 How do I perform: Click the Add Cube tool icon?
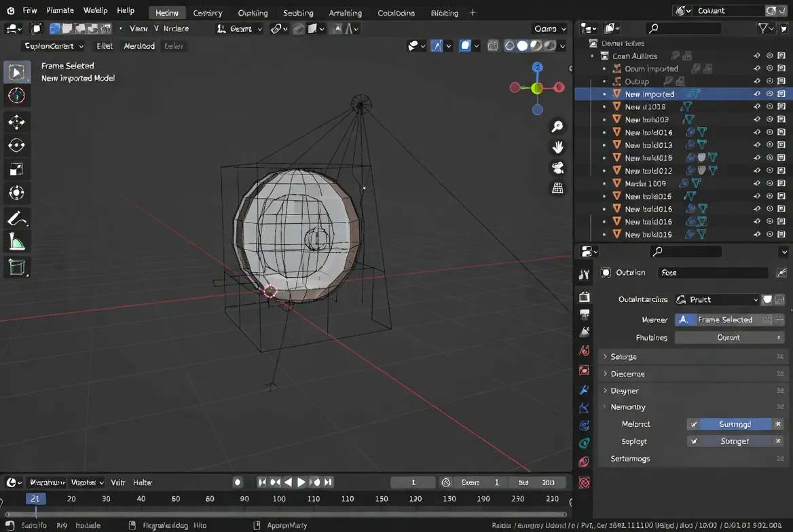(x=17, y=267)
